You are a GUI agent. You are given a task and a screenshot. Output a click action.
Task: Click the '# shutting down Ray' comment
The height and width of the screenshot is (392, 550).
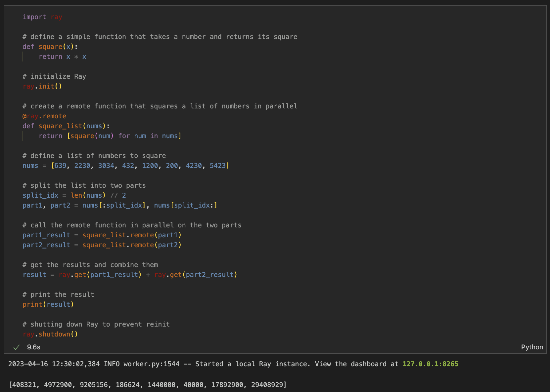[96, 324]
